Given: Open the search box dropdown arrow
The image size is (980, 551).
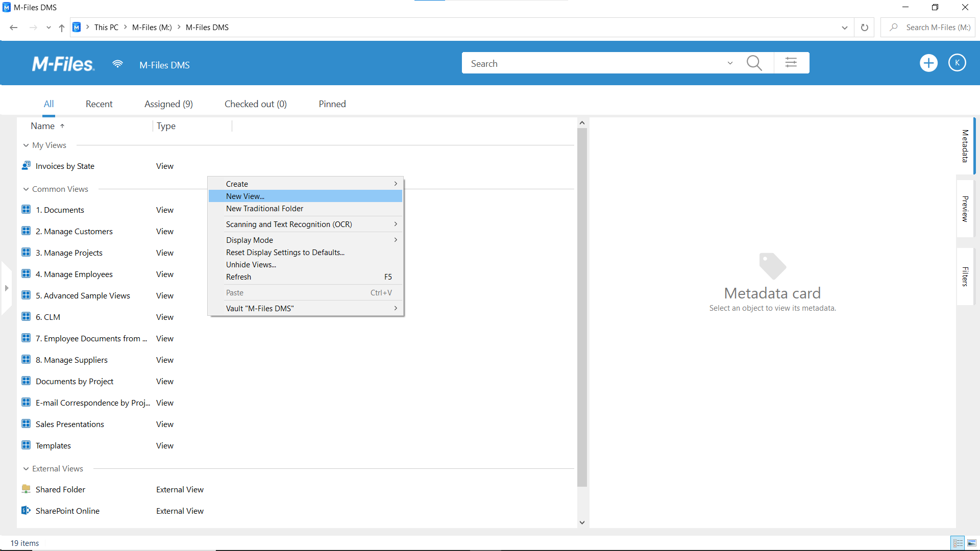Looking at the screenshot, I should point(730,63).
